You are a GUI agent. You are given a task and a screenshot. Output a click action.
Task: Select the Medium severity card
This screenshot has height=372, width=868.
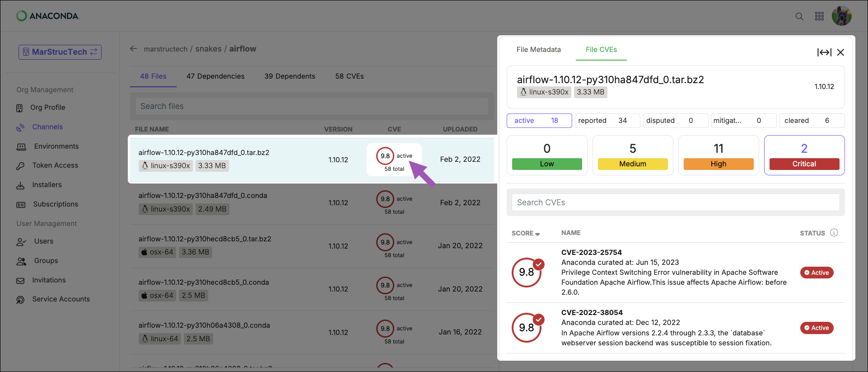pyautogui.click(x=633, y=155)
